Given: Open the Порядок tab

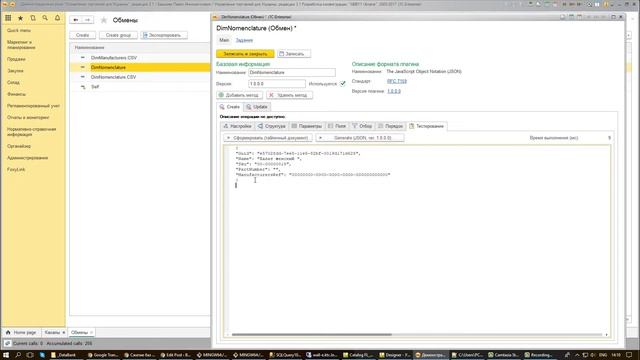Looking at the screenshot, I should (x=391, y=126).
